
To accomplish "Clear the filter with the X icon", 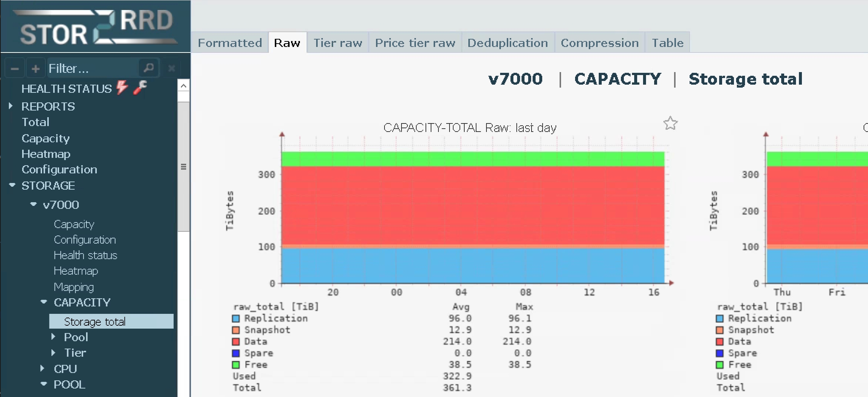I will pos(171,68).
